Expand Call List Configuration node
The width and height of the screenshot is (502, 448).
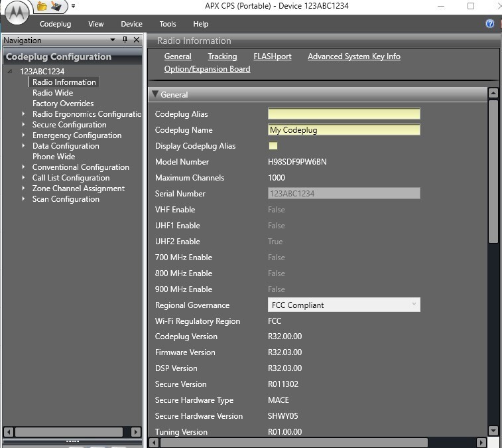tap(23, 177)
